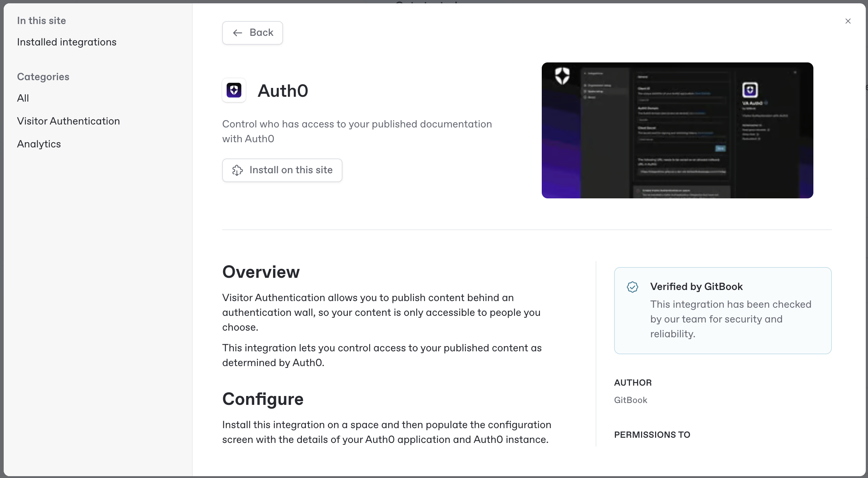Image resolution: width=868 pixels, height=478 pixels.
Task: Open the Auth0 preview screenshot thumbnail
Action: tap(677, 130)
